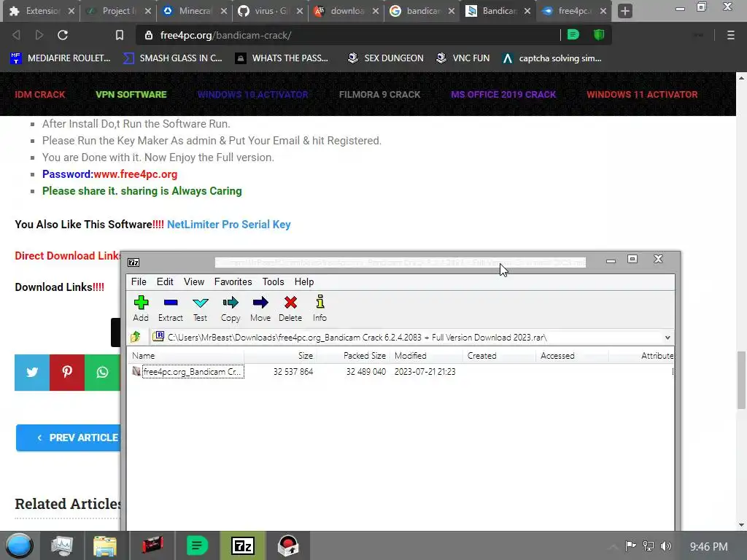Share via the Twitter button
The height and width of the screenshot is (560, 747).
[x=32, y=373]
